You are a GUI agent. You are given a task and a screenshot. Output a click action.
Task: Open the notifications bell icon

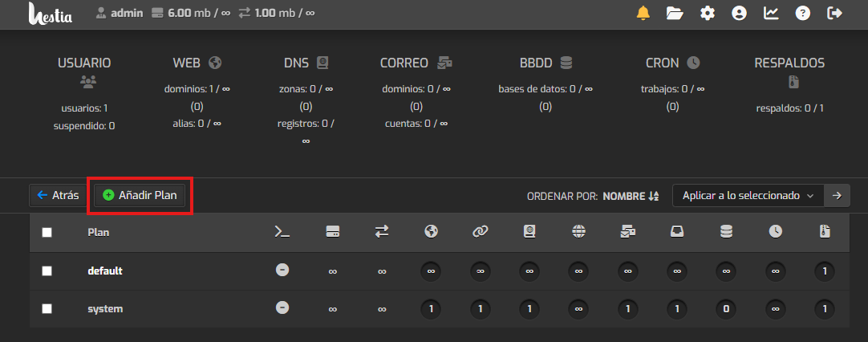coord(643,13)
